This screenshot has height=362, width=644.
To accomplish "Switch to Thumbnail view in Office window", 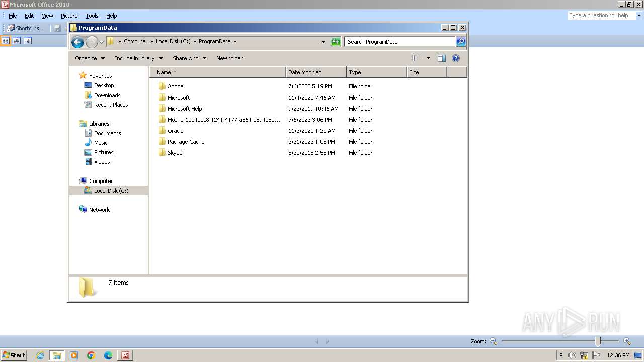I will (x=6, y=41).
